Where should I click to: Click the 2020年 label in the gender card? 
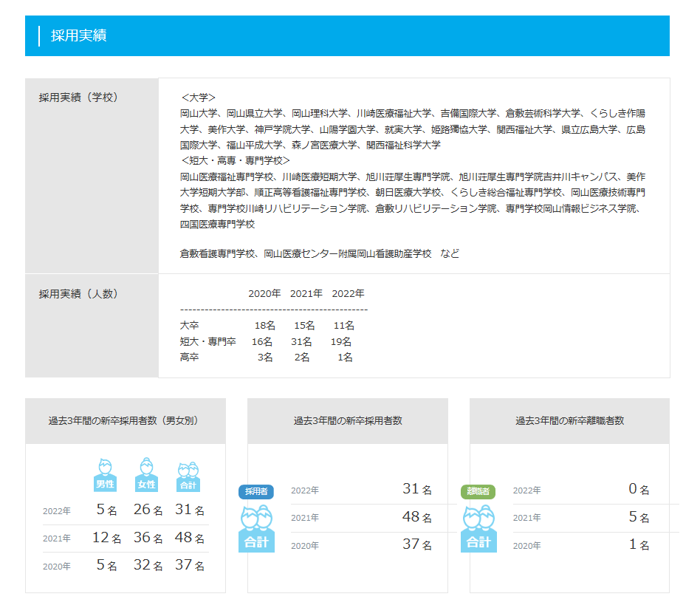(x=57, y=567)
